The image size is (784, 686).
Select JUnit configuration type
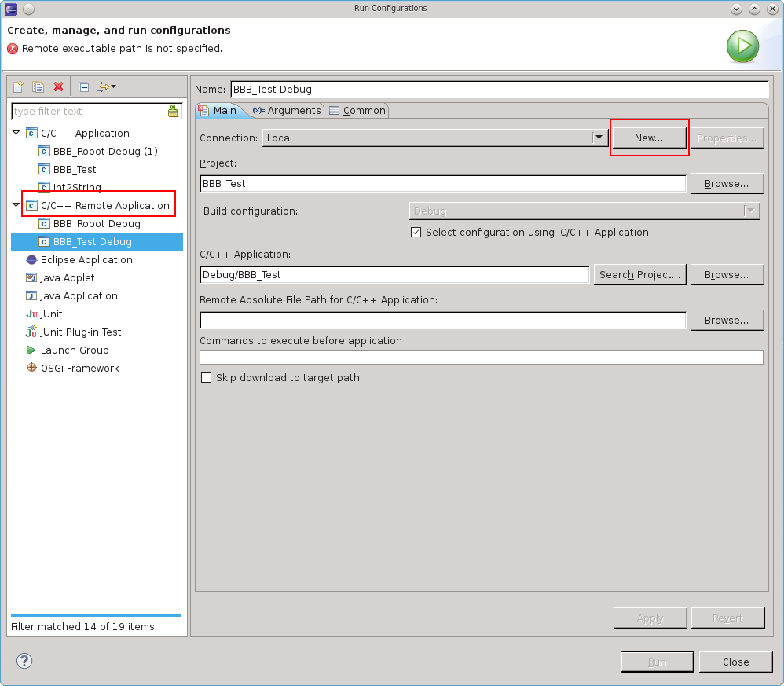point(51,314)
